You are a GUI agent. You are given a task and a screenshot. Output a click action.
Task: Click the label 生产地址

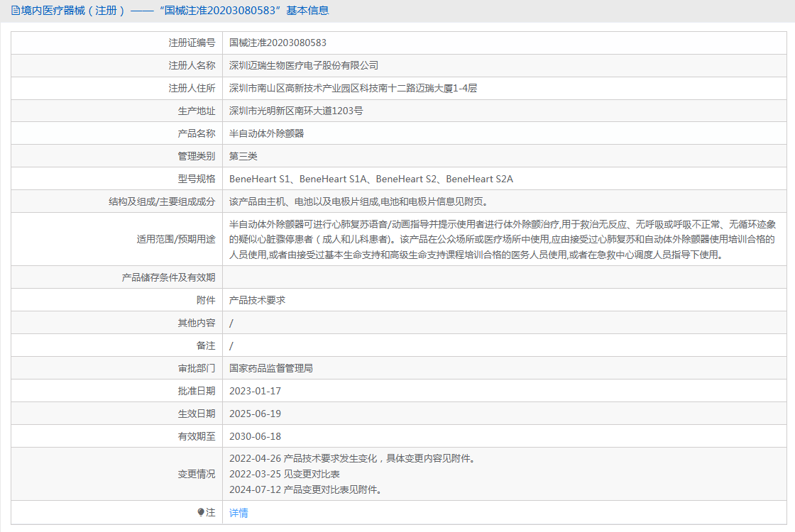197,111
